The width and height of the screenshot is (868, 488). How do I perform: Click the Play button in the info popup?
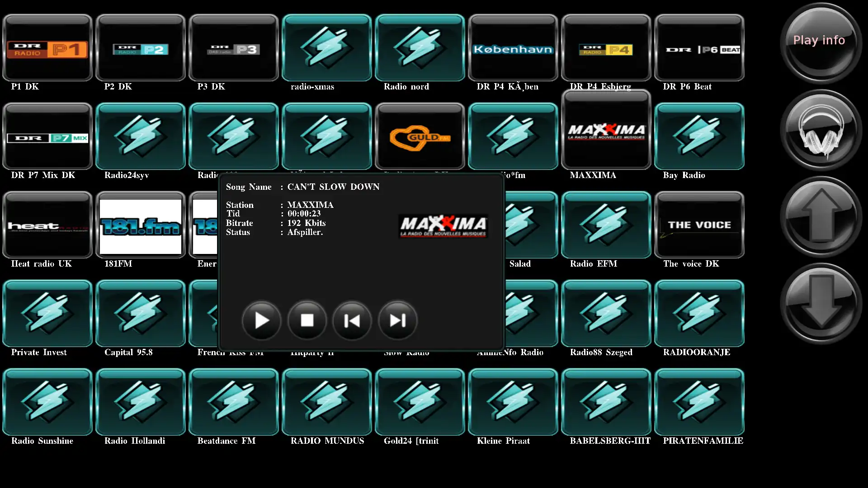(x=262, y=320)
